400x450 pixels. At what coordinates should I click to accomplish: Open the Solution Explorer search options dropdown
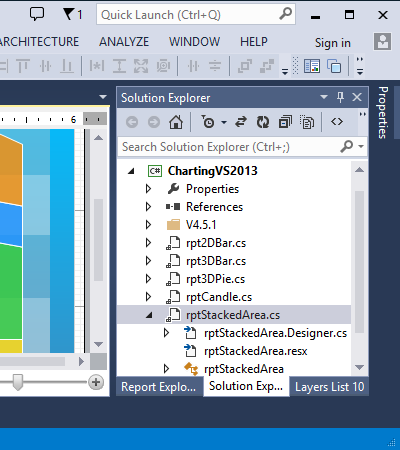point(361,146)
